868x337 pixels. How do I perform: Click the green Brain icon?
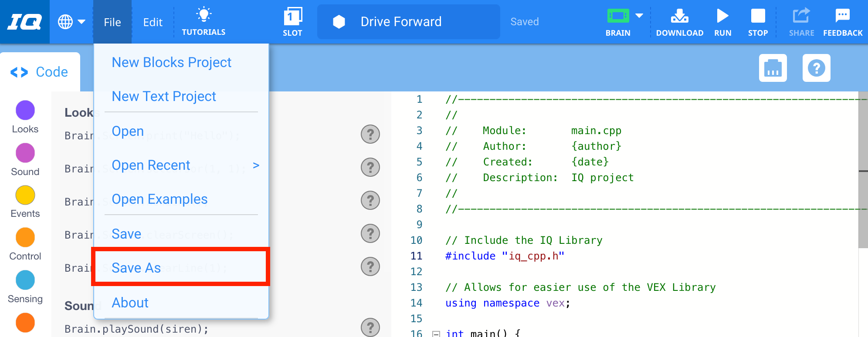(618, 16)
